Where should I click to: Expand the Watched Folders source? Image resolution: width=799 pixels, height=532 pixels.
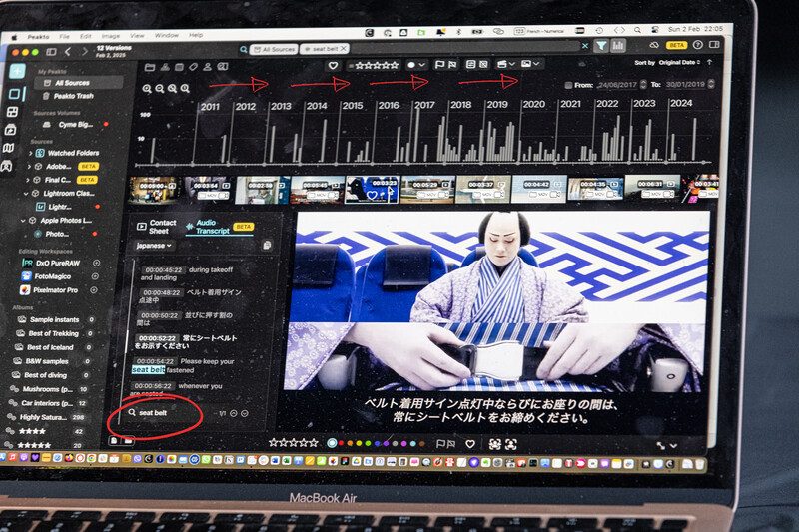coord(31,153)
